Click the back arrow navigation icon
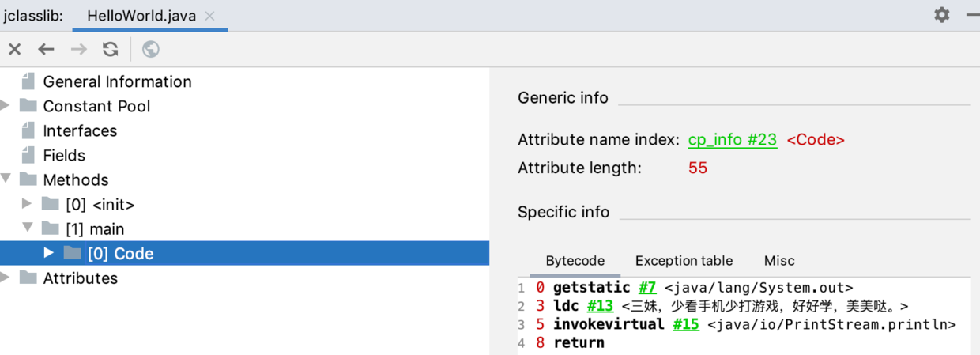The image size is (980, 355). (47, 49)
